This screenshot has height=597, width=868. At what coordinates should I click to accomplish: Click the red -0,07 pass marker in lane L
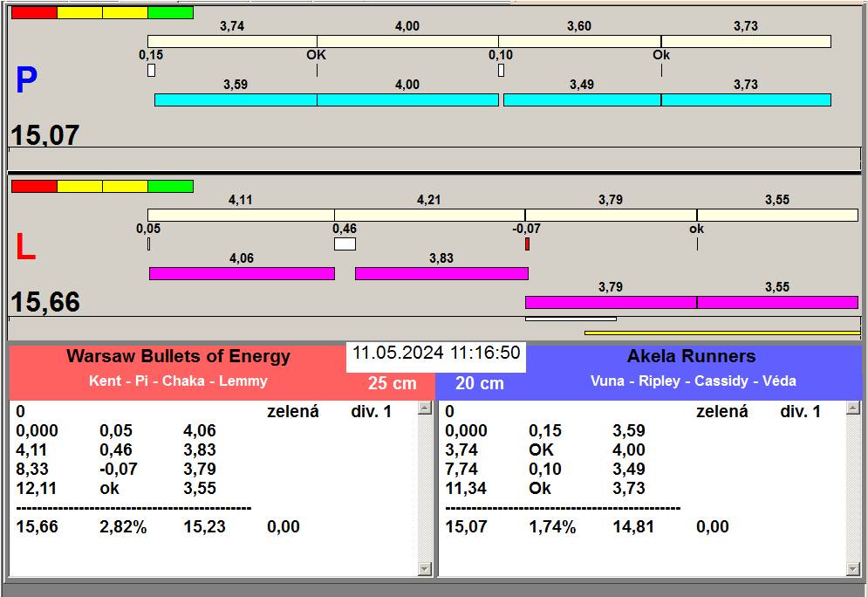click(527, 244)
